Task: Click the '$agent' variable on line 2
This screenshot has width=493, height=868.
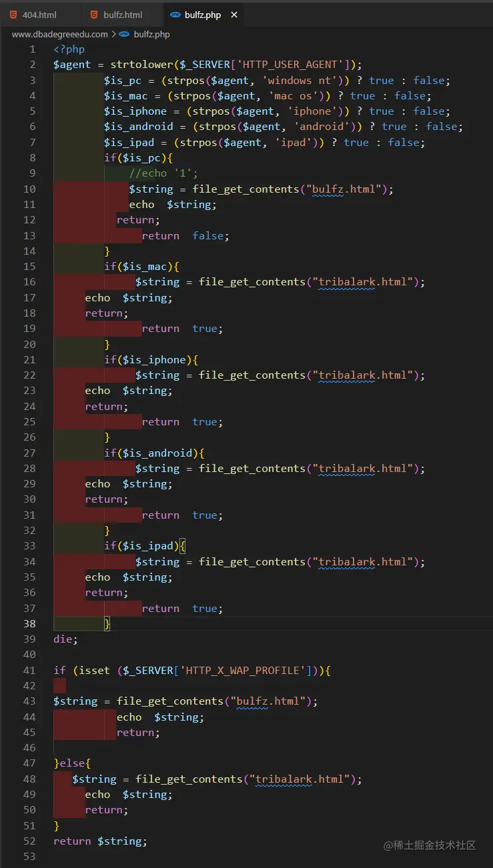Action: [x=73, y=65]
